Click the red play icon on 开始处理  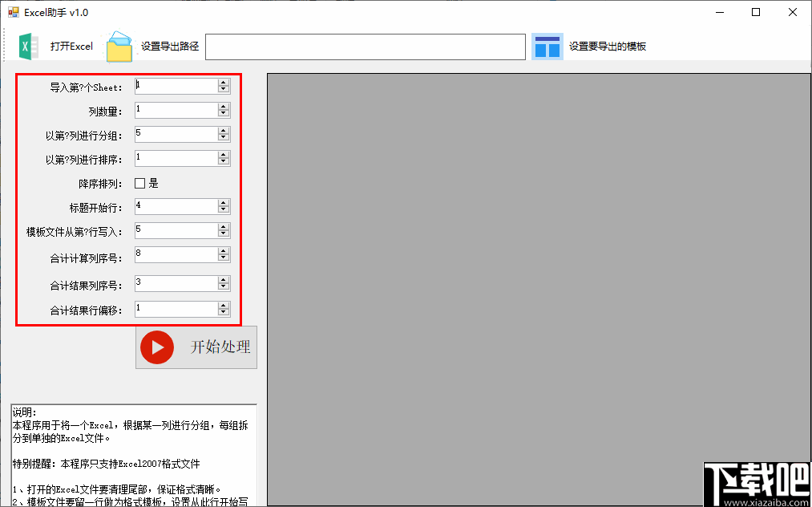pos(157,347)
